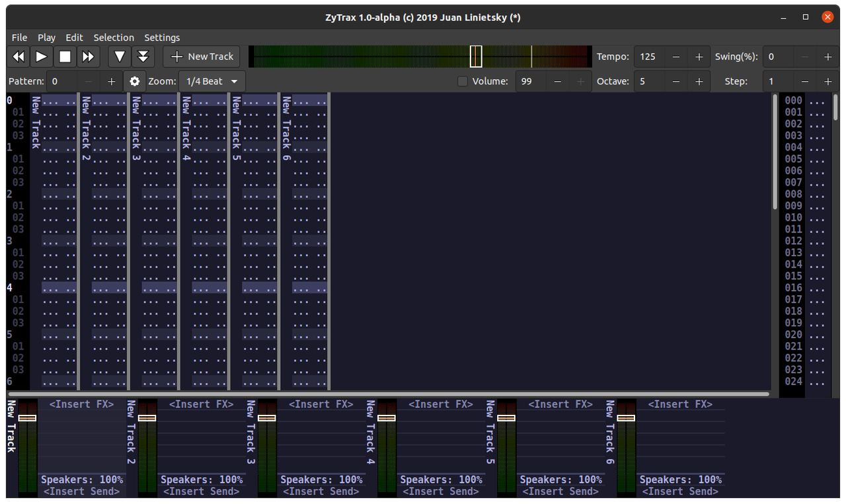Start playback with the Play button
Screen dimensions: 846x504
(42, 57)
